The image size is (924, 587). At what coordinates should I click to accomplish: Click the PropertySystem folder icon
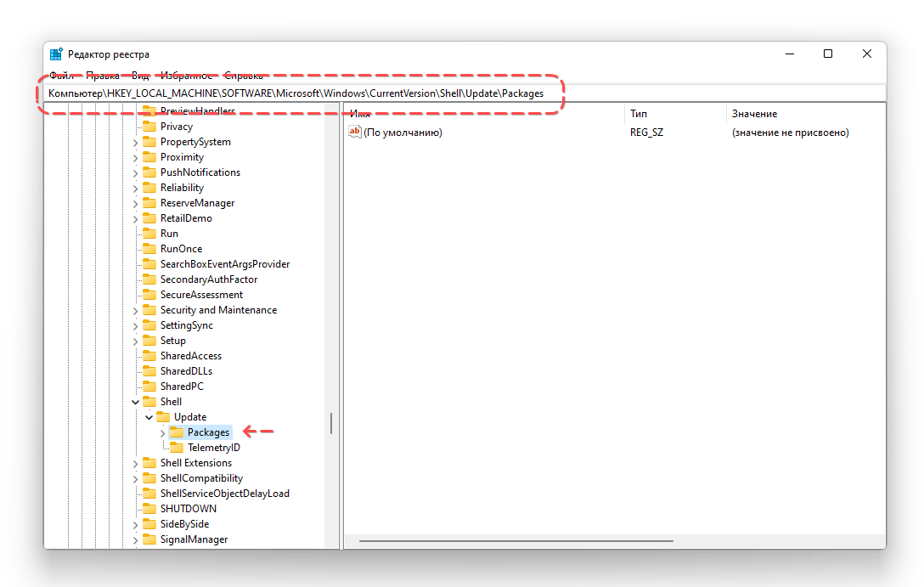[x=149, y=142]
